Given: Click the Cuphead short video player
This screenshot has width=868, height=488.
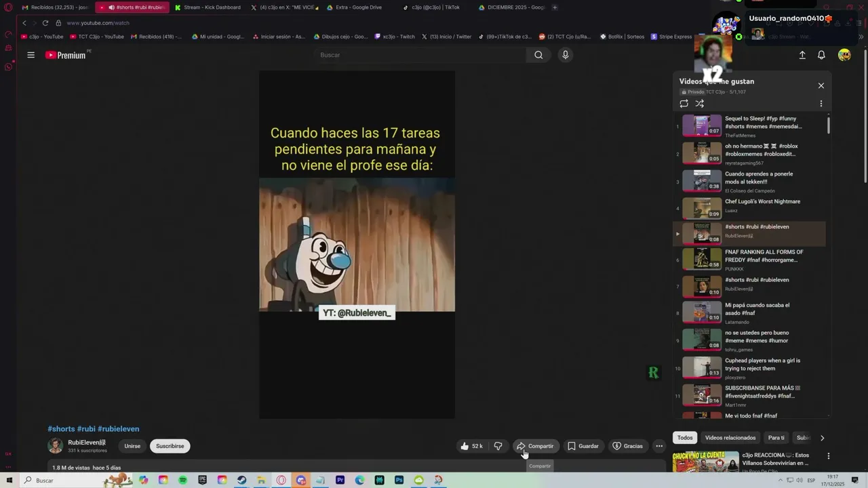Looking at the screenshot, I should tap(357, 245).
